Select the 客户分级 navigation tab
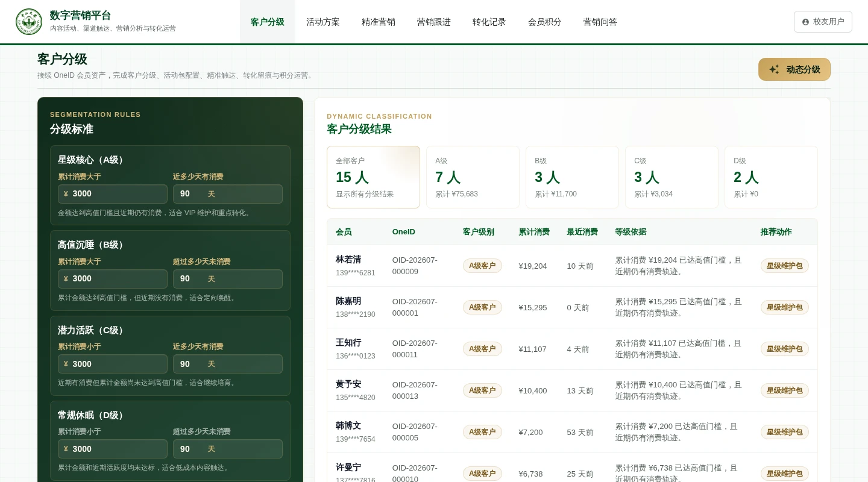868x482 pixels. pos(268,22)
